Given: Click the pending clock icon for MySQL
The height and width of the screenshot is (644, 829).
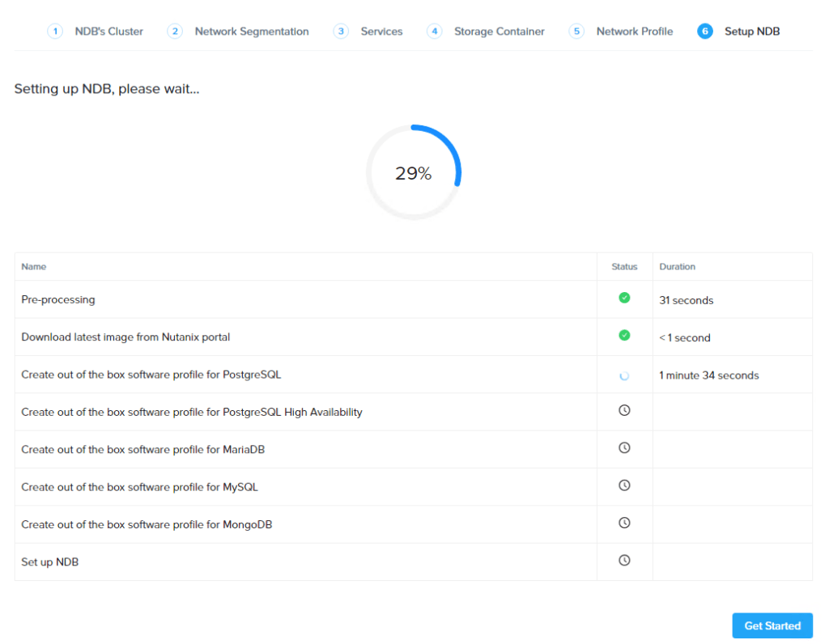Looking at the screenshot, I should (624, 485).
